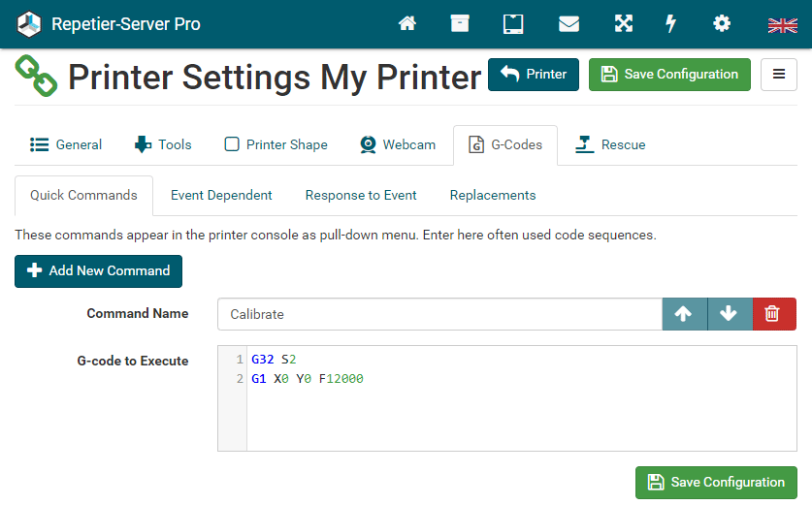
Task: Move Calibrate command down
Action: point(729,314)
